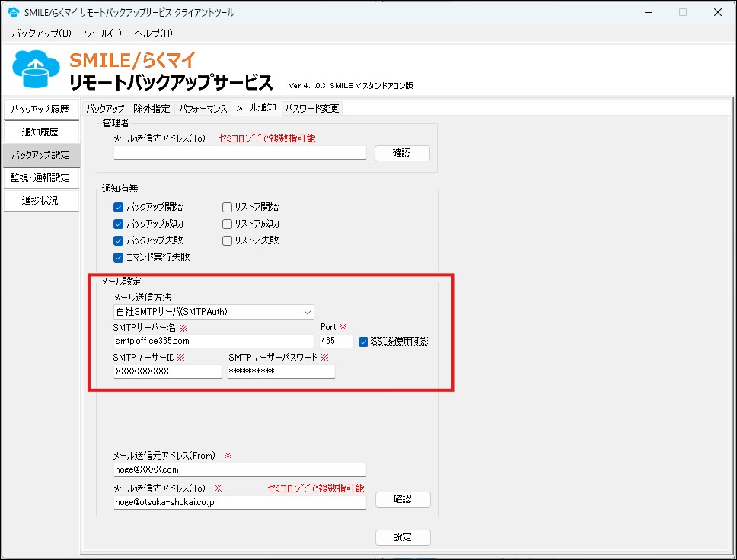Viewport: 737px width, 560px height.
Task: Uncheck the バックアップ開始 notification checkbox
Action: 118,205
